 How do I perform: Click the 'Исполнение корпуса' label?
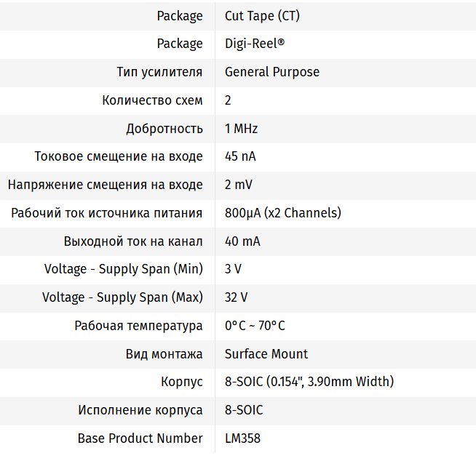[140, 410]
